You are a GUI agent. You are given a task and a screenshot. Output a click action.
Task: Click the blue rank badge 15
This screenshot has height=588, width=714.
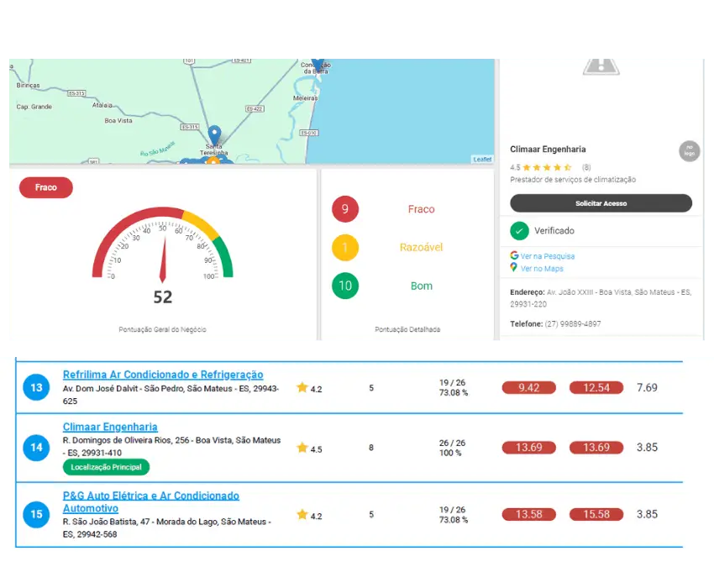coord(36,514)
